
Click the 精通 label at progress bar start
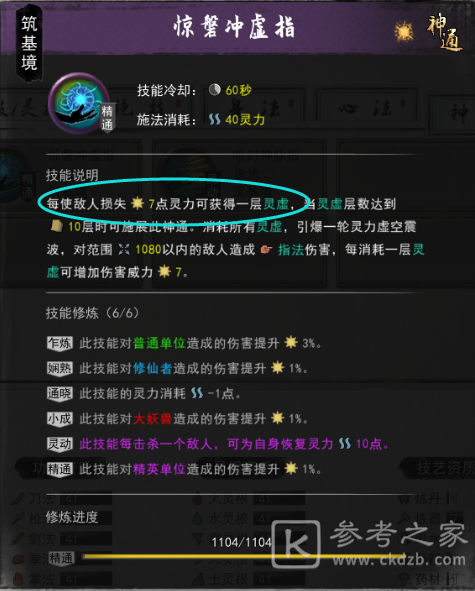click(x=61, y=558)
